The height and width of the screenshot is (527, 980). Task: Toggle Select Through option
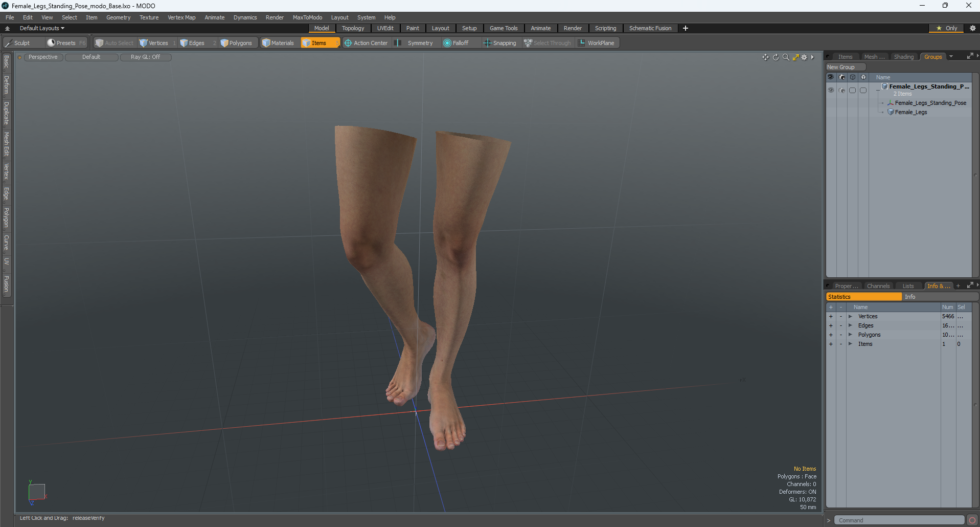click(548, 43)
